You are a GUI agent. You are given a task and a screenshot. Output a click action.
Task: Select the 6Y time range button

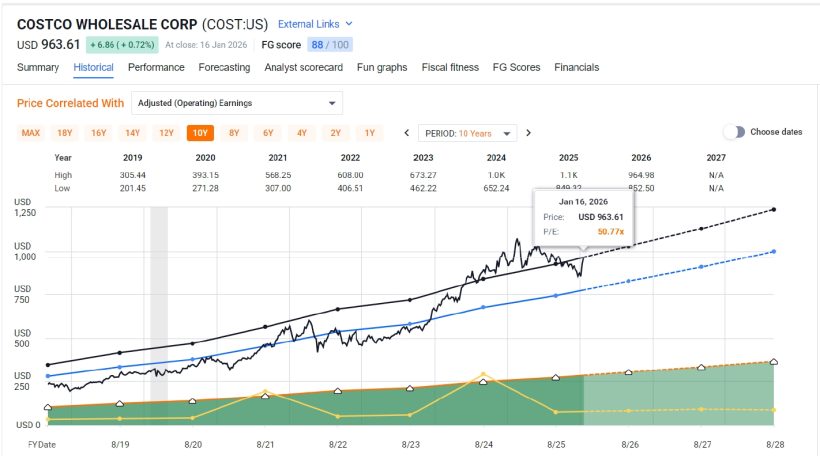[x=268, y=133]
